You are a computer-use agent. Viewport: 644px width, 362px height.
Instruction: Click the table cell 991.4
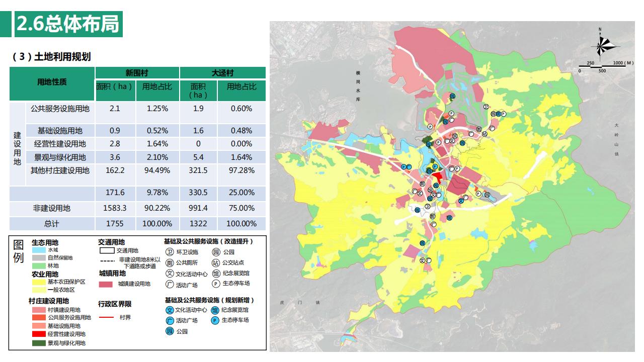click(198, 208)
